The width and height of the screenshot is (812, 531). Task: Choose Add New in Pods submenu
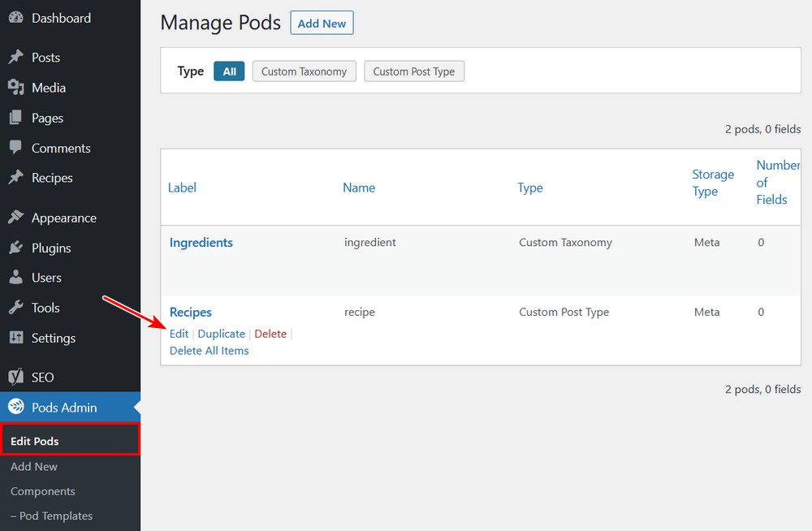[x=33, y=466]
